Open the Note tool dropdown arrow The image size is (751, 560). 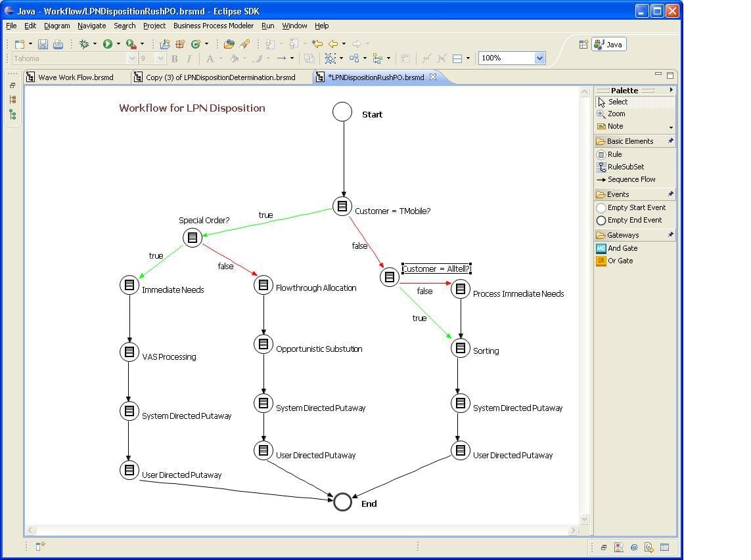(x=671, y=127)
